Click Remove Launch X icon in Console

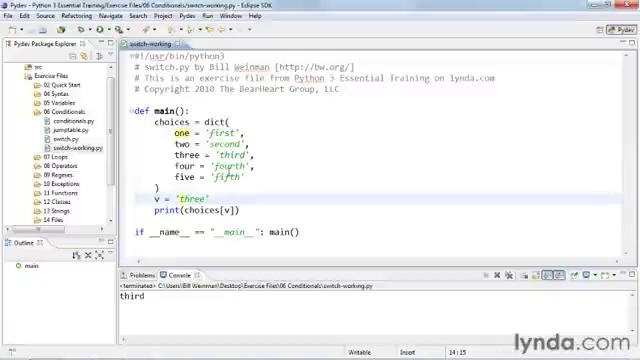(x=497, y=276)
